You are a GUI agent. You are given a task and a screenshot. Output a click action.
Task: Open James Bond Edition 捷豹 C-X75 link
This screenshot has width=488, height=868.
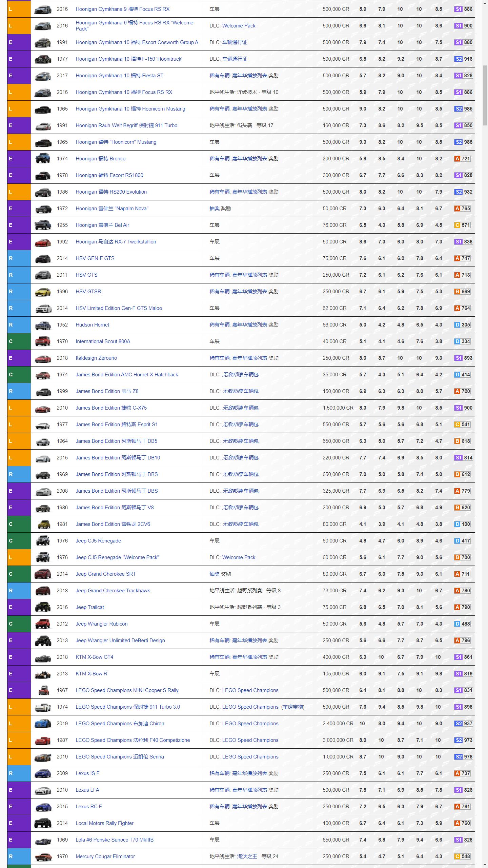coord(111,408)
